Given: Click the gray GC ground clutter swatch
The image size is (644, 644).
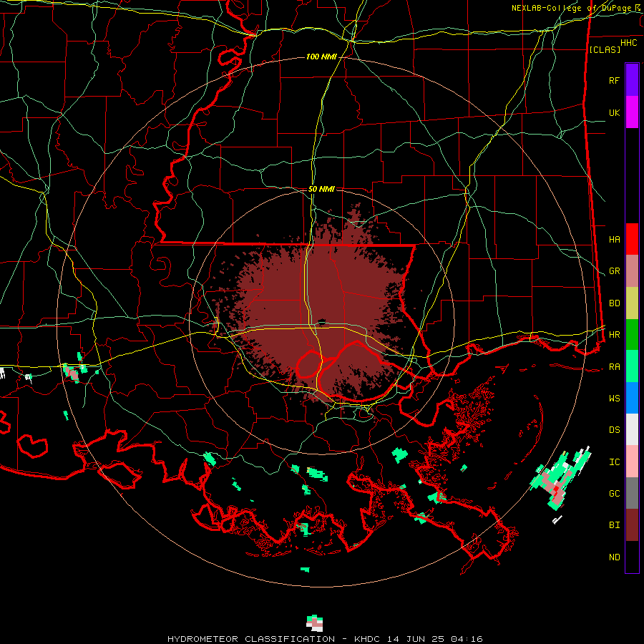Looking at the screenshot, I should point(632,493).
